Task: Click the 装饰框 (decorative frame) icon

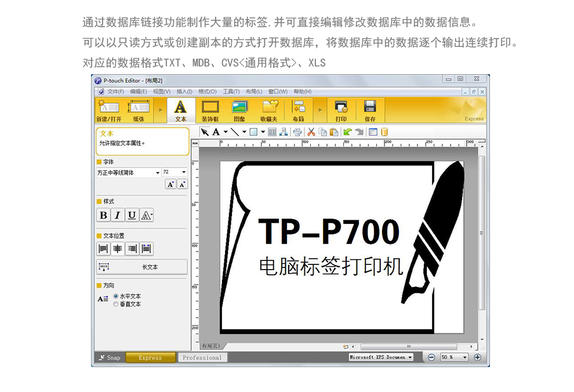Action: click(x=210, y=110)
